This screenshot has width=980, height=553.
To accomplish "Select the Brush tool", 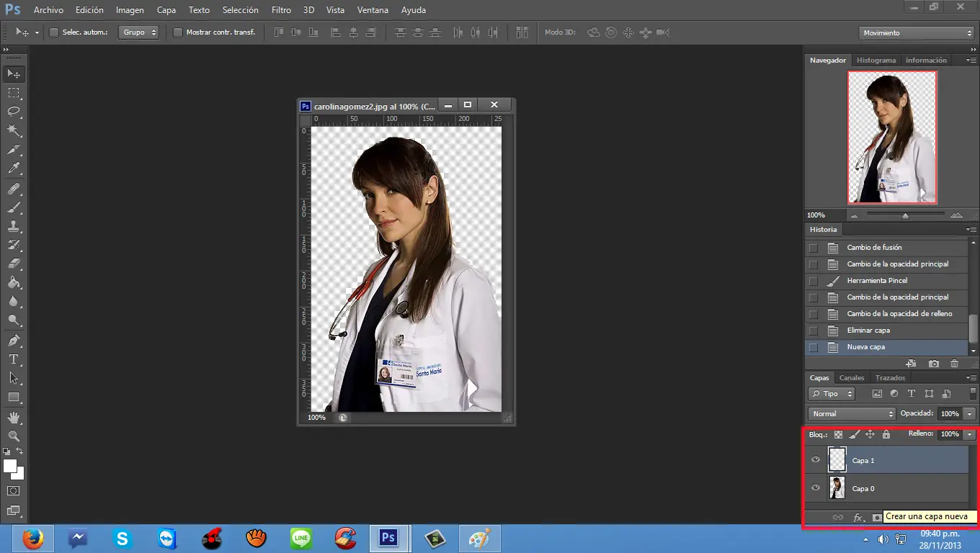I will [x=14, y=207].
